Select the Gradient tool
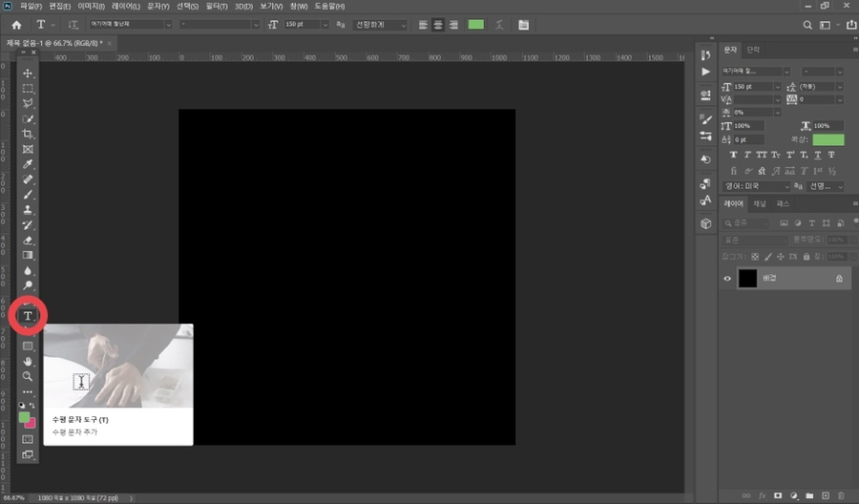The width and height of the screenshot is (859, 504). 28,255
